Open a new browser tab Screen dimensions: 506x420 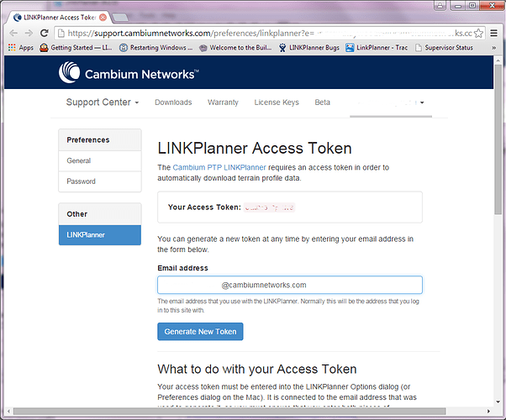pyautogui.click(x=120, y=18)
